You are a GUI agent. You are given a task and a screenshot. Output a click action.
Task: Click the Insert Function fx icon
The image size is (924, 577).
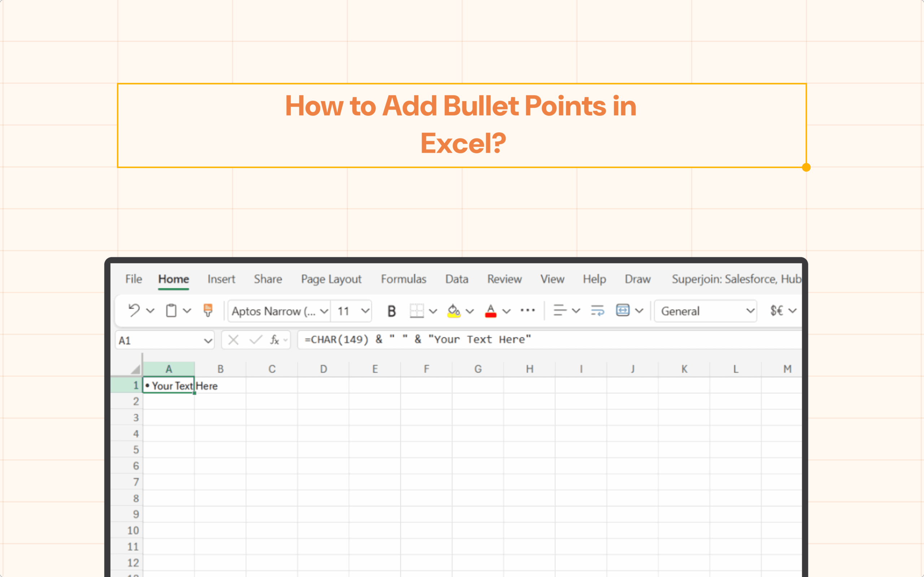[275, 340]
